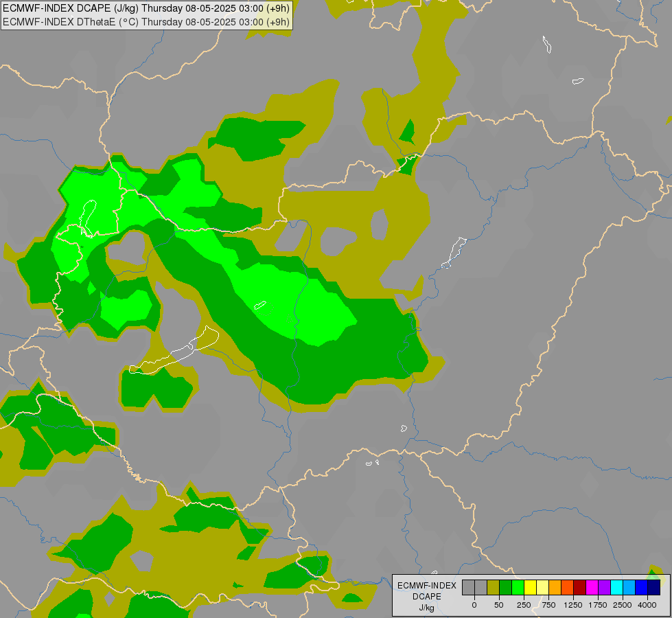Screen dimensions: 672x618
Task: Click the legend tick label 250
Action: click(524, 605)
